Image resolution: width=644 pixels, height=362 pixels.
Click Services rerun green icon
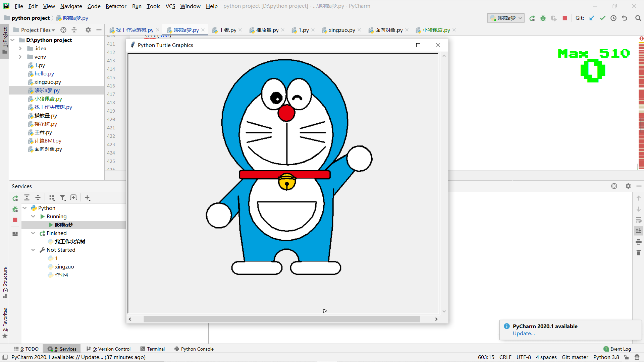tap(15, 198)
